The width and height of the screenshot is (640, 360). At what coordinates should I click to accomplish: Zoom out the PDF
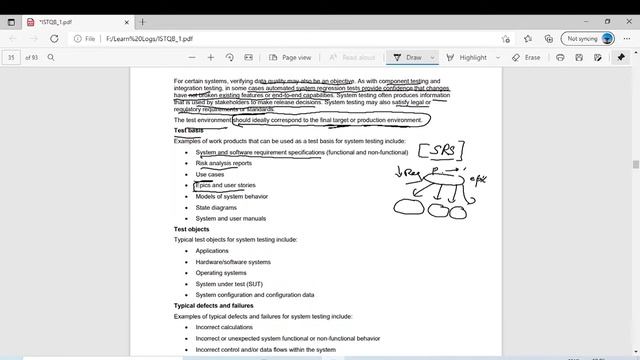[x=192, y=58]
